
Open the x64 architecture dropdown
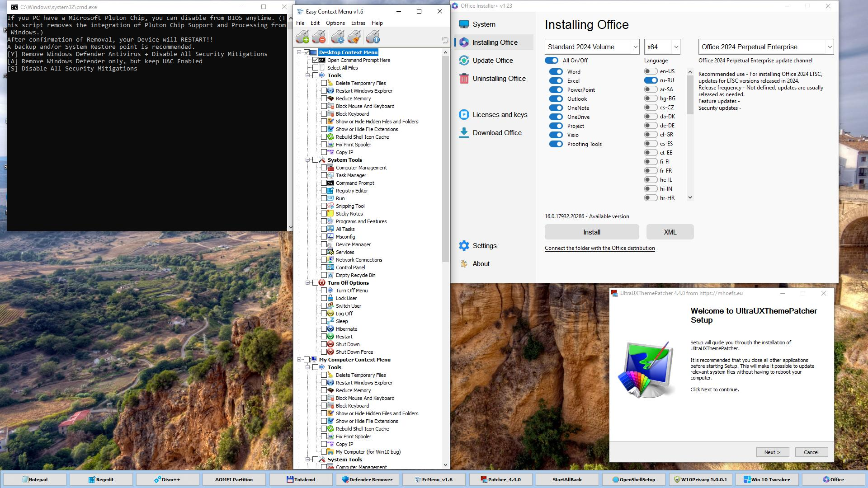pyautogui.click(x=662, y=47)
